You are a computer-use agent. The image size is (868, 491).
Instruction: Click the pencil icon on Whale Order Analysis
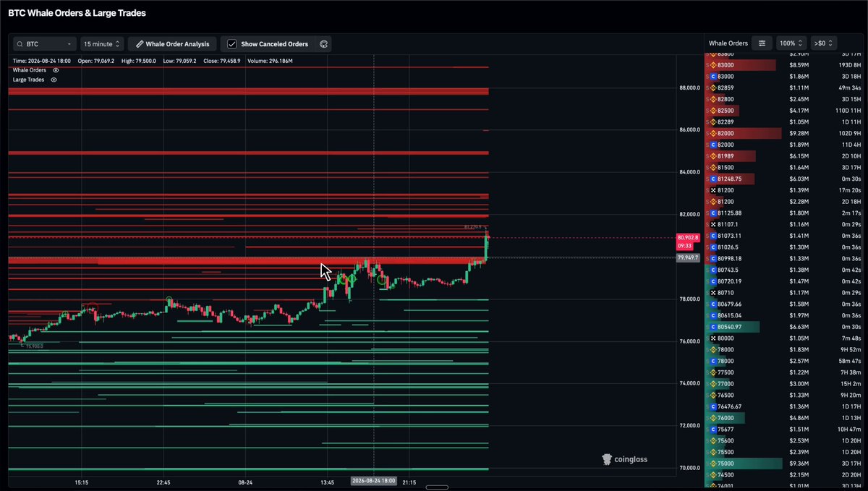(x=140, y=44)
